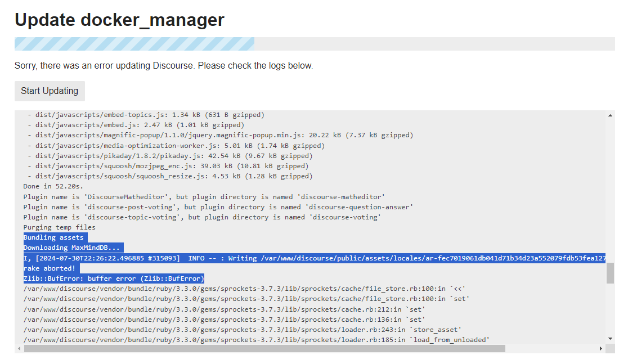Click the Start Updating button
This screenshot has height=364, width=619.
click(x=50, y=91)
